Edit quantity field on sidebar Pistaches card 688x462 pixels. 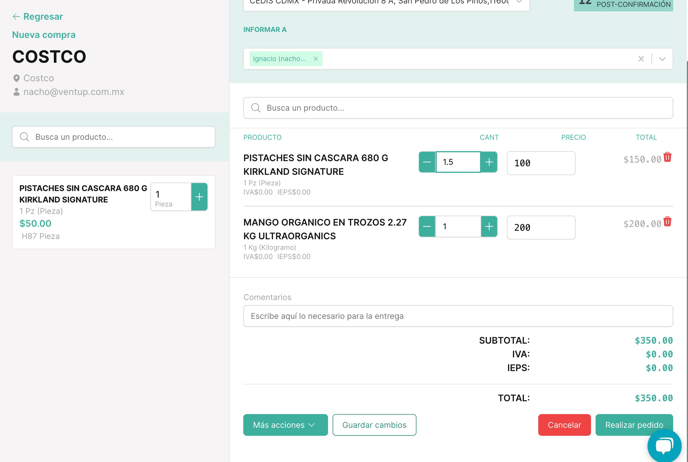click(x=171, y=197)
